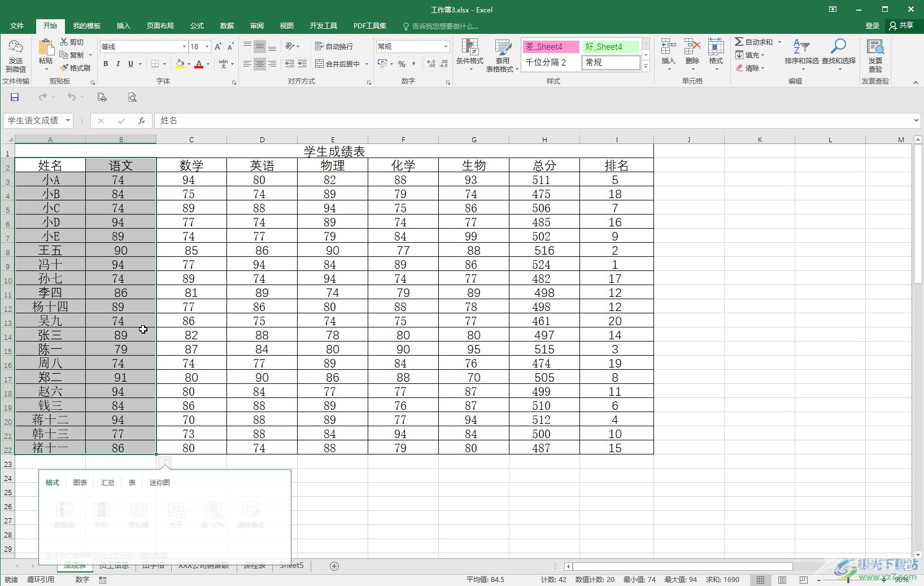Expand the Merge and Center (合并后居中) arrow
Screen dimensions: 924x586
tap(367, 64)
